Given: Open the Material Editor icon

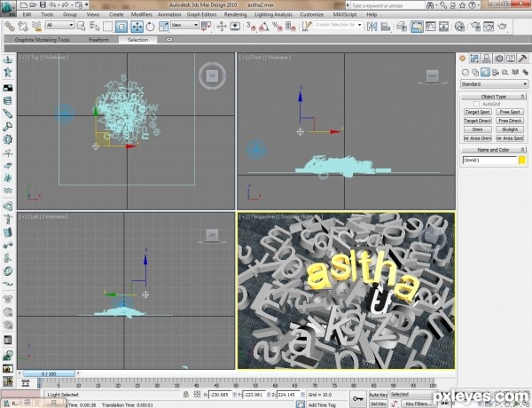Looking at the screenshot, I should coord(459,26).
